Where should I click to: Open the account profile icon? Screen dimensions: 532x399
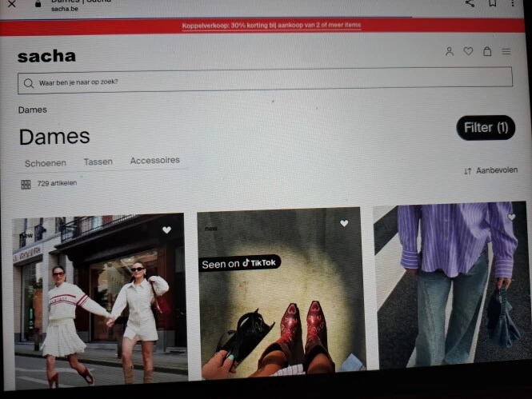450,51
